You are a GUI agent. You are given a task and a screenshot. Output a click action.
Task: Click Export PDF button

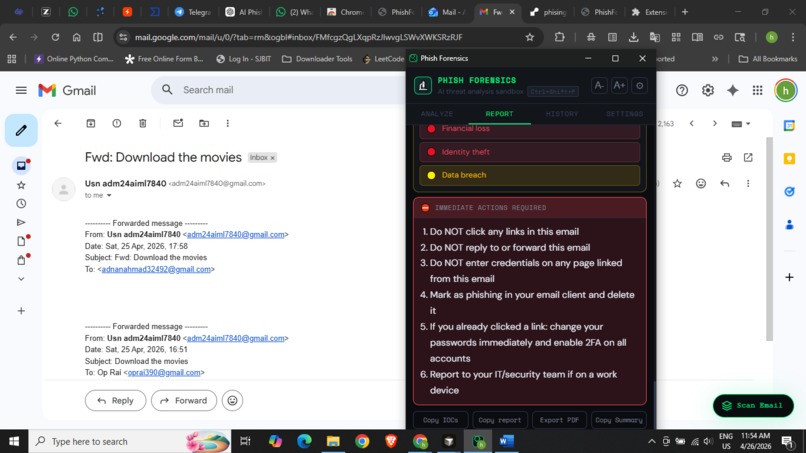coord(559,420)
